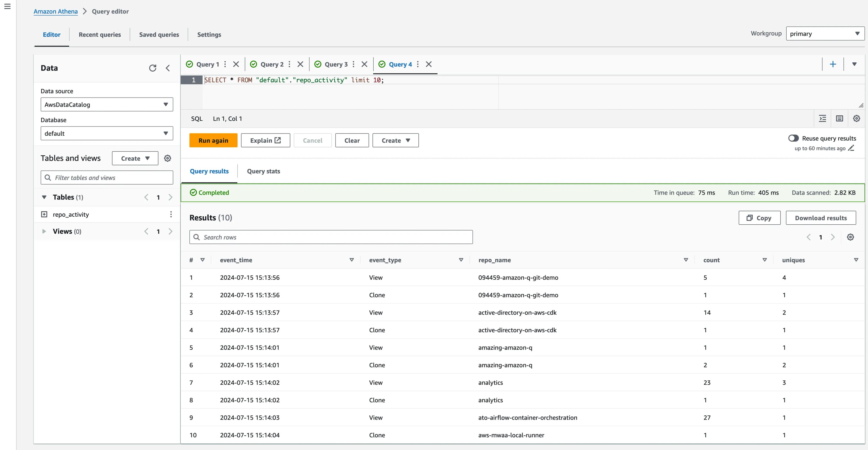Sort results by repo_name column
The image size is (868, 450).
(686, 260)
